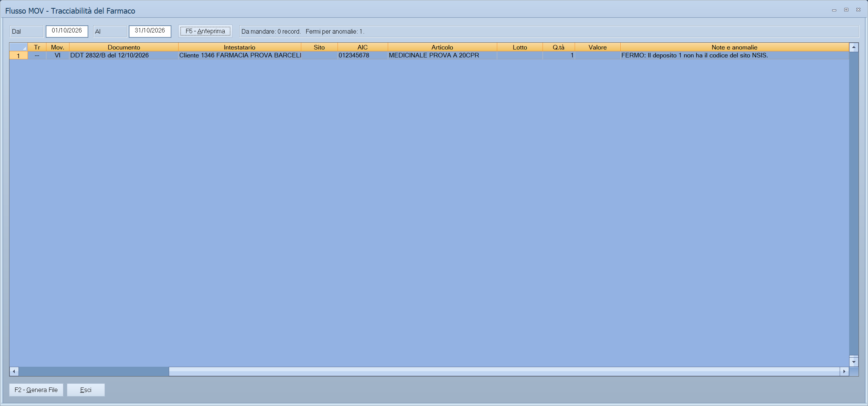Image resolution: width=868 pixels, height=406 pixels.
Task: Click cell MEDICINALE PROVA A 20CPR
Action: click(x=442, y=56)
